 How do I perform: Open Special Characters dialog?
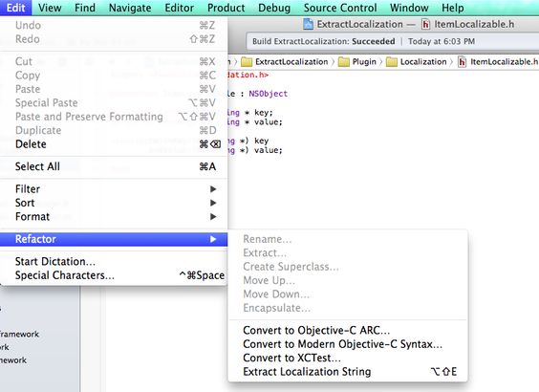point(114,275)
